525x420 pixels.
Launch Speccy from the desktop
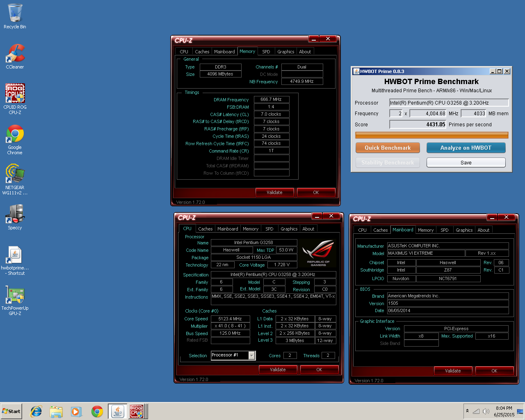pyautogui.click(x=15, y=217)
